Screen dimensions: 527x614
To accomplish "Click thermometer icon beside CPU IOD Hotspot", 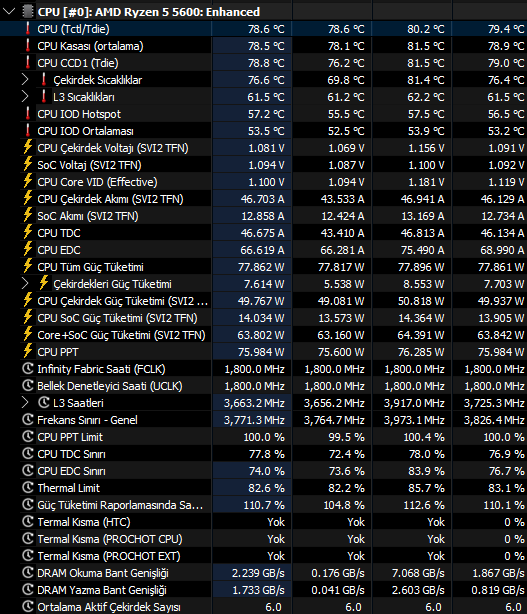I will (27, 114).
